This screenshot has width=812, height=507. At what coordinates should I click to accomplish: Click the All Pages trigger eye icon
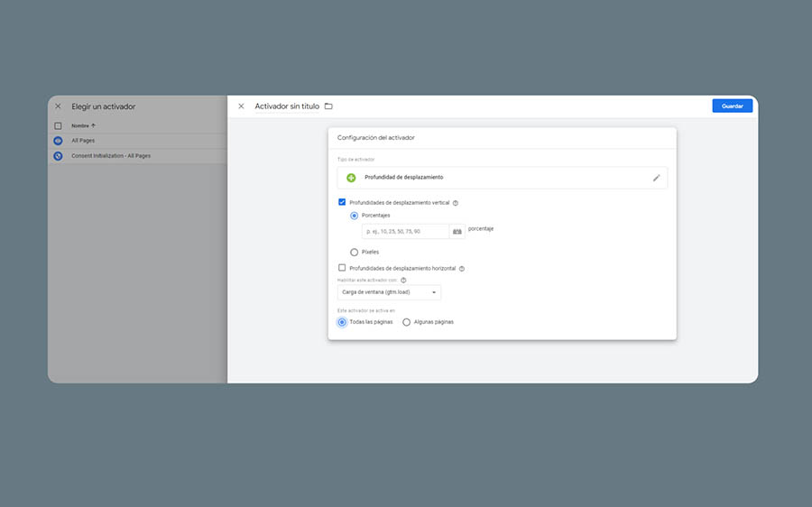coord(58,141)
